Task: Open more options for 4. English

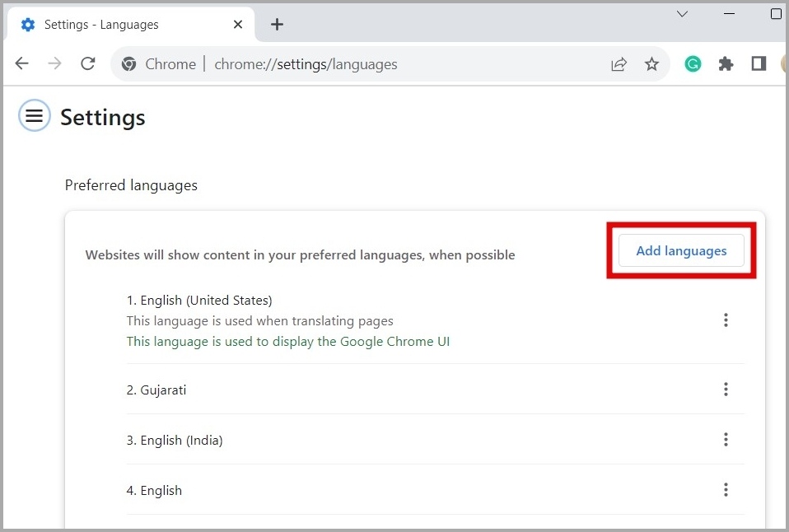Action: pos(726,490)
